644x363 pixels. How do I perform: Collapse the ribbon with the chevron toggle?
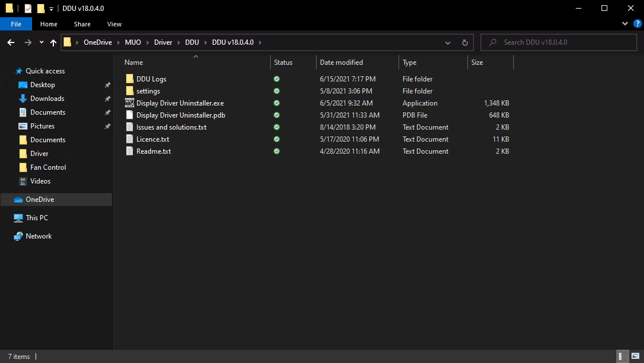click(x=625, y=24)
